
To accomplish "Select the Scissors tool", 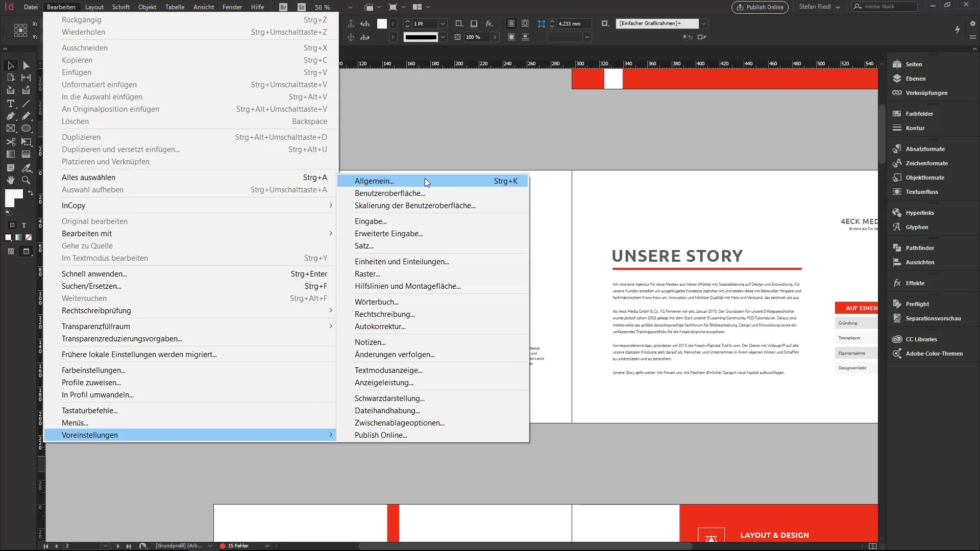I will pos(10,142).
